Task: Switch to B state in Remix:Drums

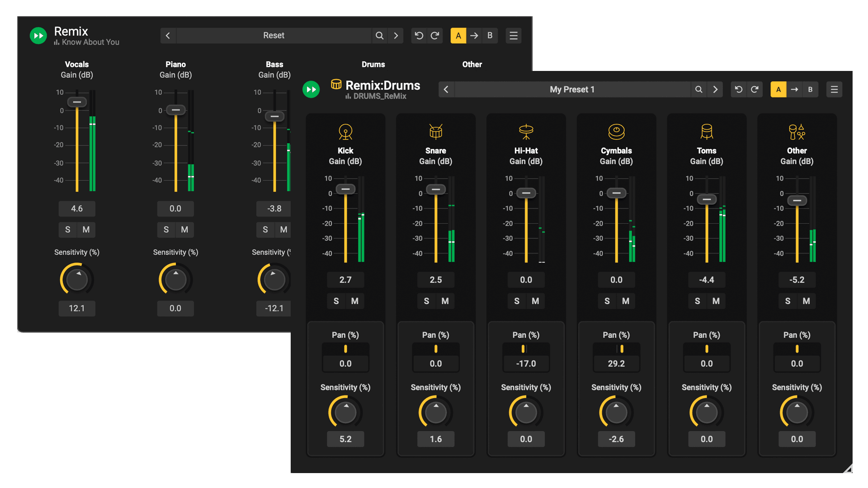Action: [810, 89]
